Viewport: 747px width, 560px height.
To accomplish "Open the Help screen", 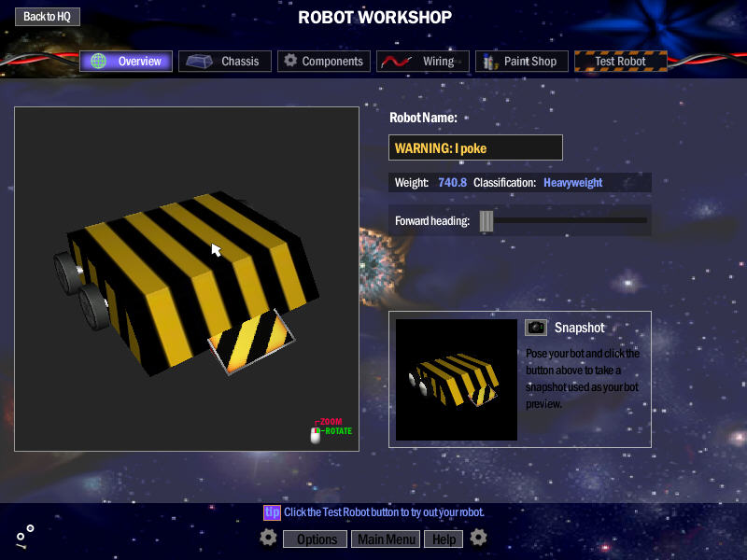I will coord(444,539).
